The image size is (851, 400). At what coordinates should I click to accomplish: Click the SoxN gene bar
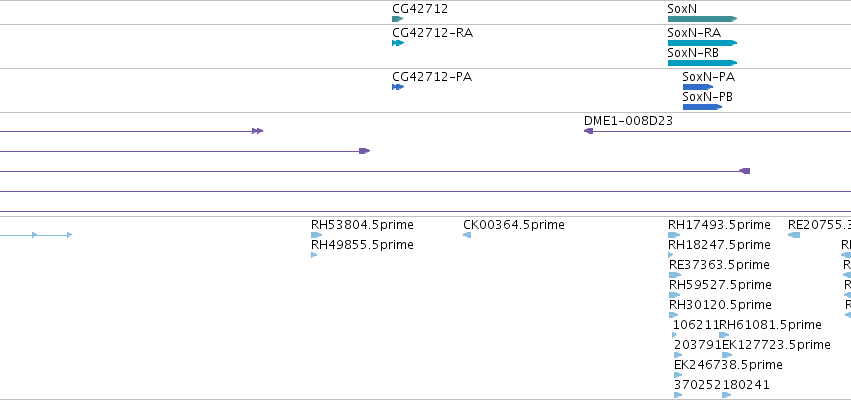[702, 19]
